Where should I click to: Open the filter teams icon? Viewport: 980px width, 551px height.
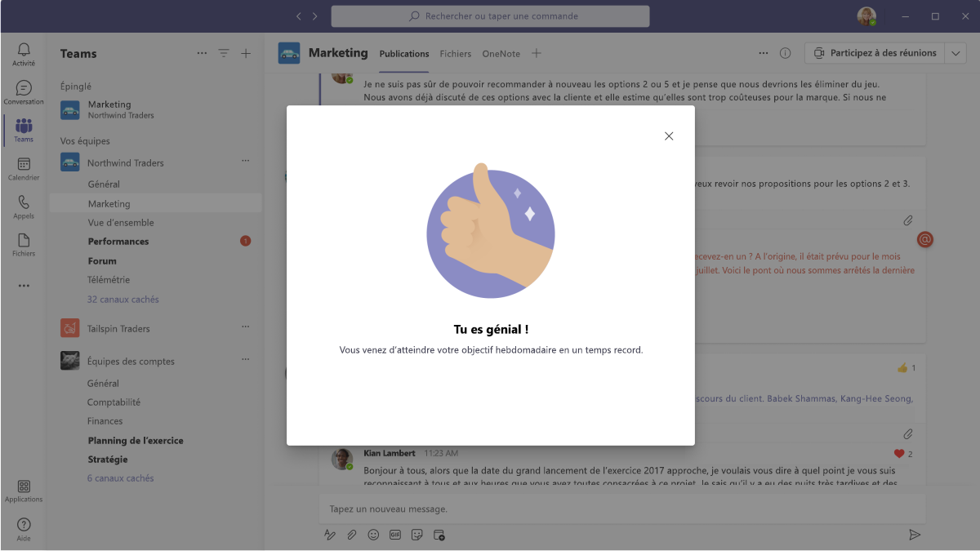224,53
